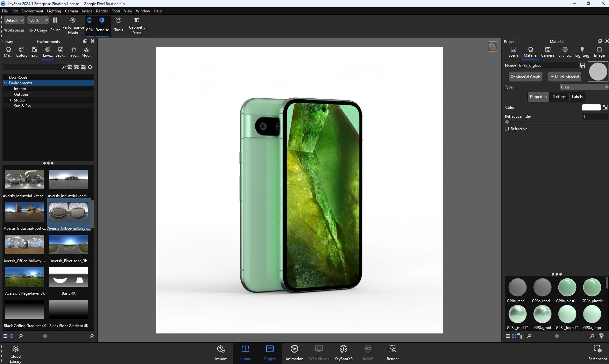Viewport: 609px width, 364px height.
Task: Collapse the Environments tree folder
Action: click(5, 83)
